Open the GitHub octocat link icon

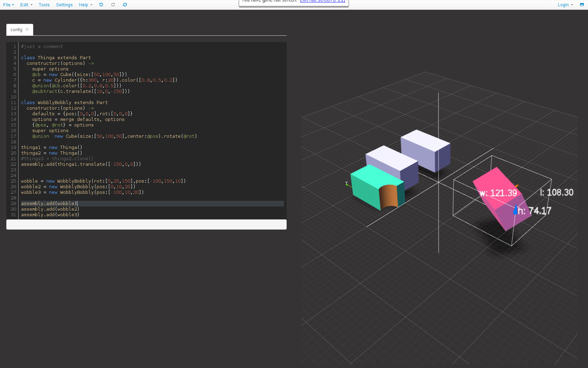[x=582, y=5]
